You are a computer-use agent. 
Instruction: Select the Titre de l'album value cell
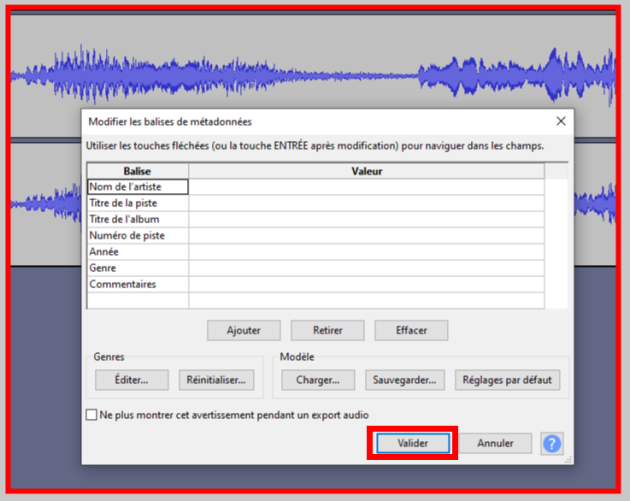click(x=366, y=219)
